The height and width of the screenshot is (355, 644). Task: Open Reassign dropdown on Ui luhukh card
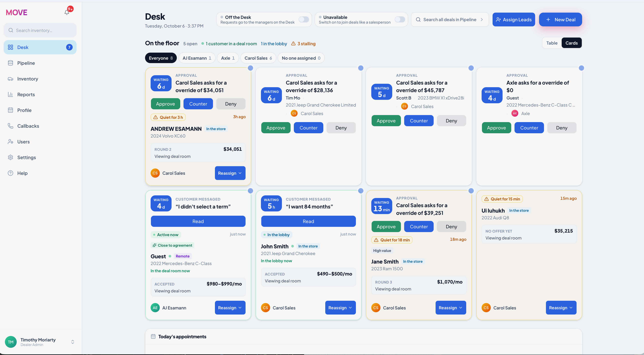pyautogui.click(x=561, y=308)
